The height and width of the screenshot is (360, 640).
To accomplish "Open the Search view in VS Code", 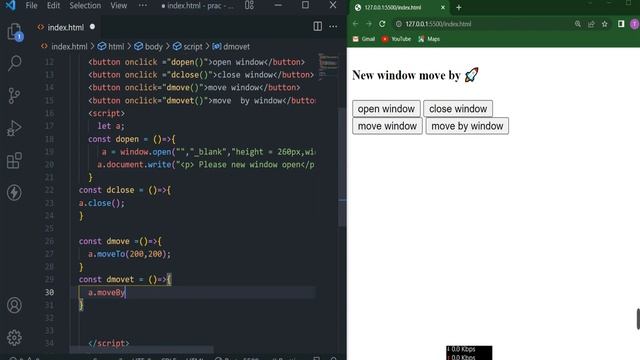I will (x=14, y=63).
